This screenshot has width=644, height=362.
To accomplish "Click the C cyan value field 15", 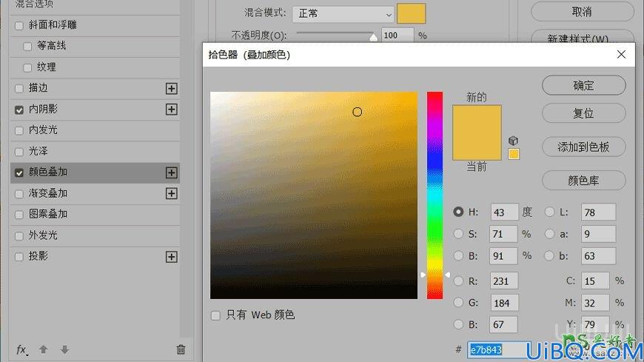I will [595, 281].
